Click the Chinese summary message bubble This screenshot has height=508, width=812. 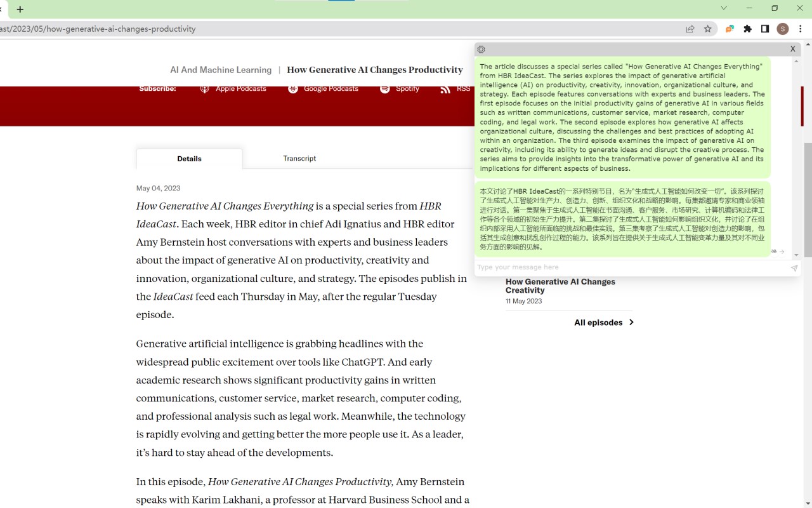pyautogui.click(x=622, y=219)
